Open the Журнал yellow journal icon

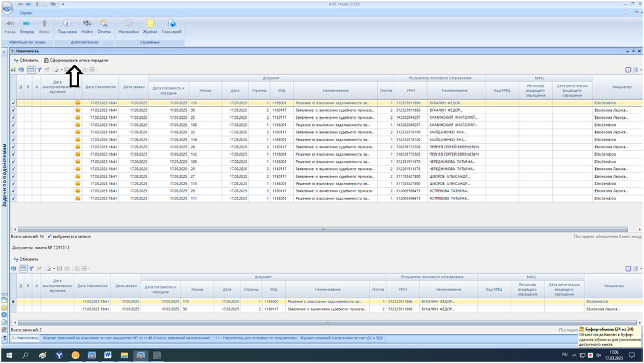pos(150,24)
